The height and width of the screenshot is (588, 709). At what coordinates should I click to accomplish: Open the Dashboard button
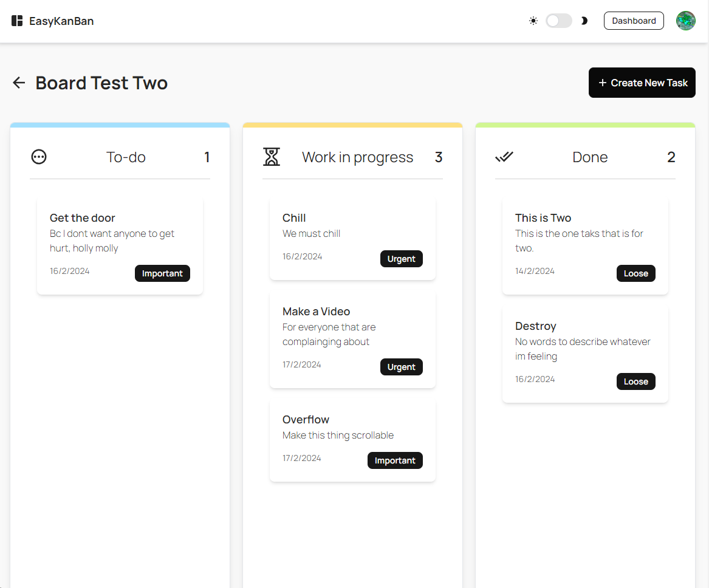(x=634, y=21)
